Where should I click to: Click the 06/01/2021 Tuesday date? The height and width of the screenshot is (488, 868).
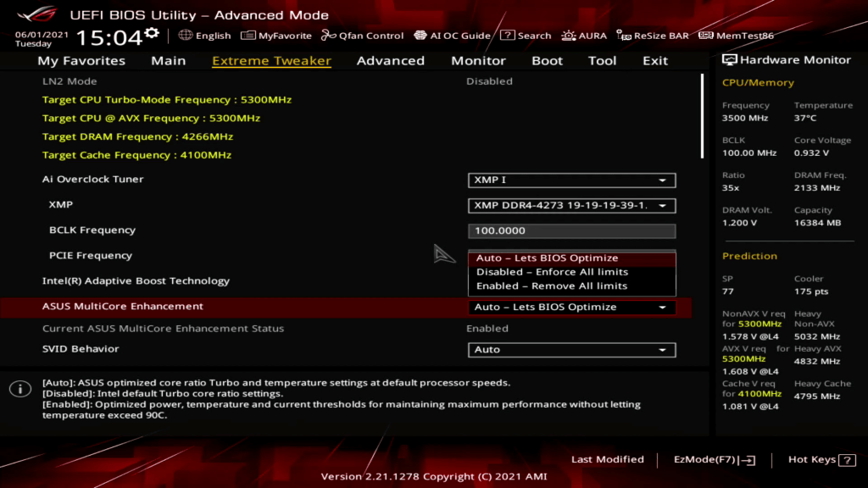[x=42, y=39]
